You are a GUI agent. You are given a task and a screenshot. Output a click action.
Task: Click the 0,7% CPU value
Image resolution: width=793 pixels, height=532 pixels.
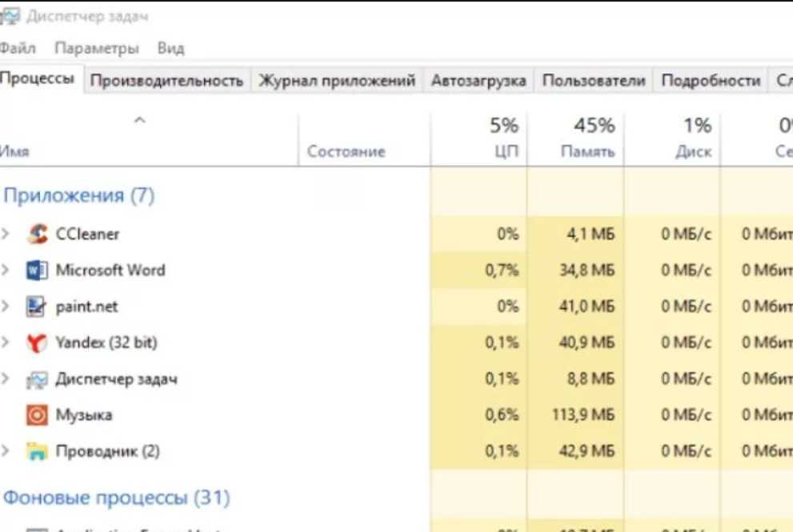pos(503,270)
